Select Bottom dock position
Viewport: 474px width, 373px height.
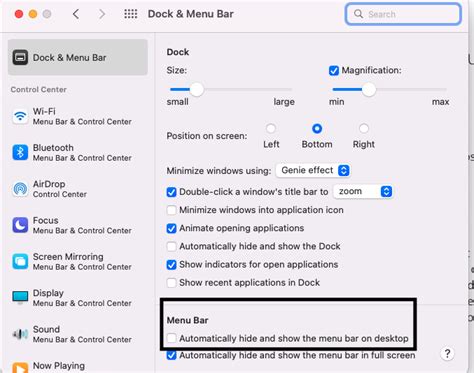317,128
